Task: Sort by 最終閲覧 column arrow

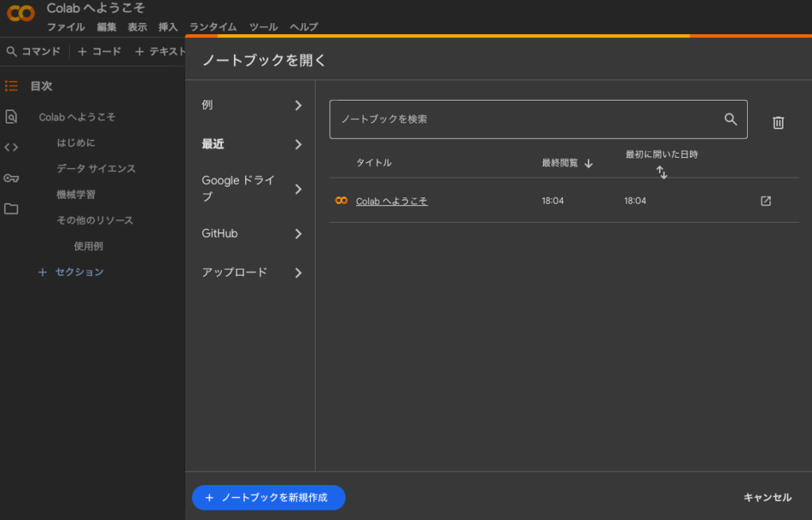Action: point(588,163)
